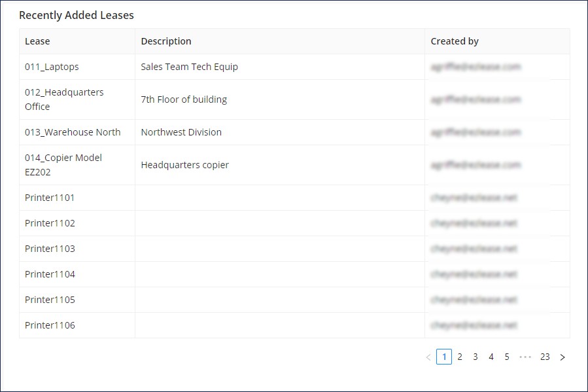
Task: Open page 5 of leases
Action: [x=507, y=357]
